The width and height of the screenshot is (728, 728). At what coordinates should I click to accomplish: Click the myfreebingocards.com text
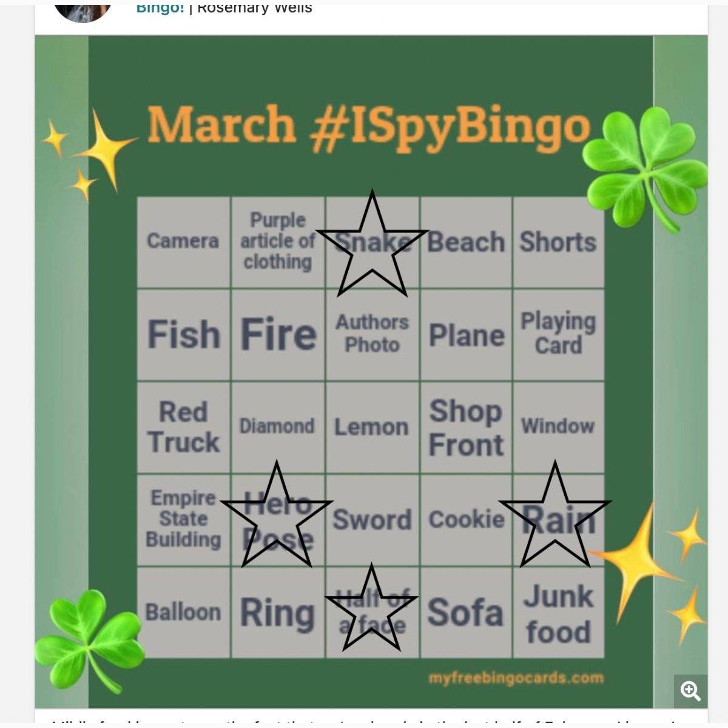click(x=516, y=678)
